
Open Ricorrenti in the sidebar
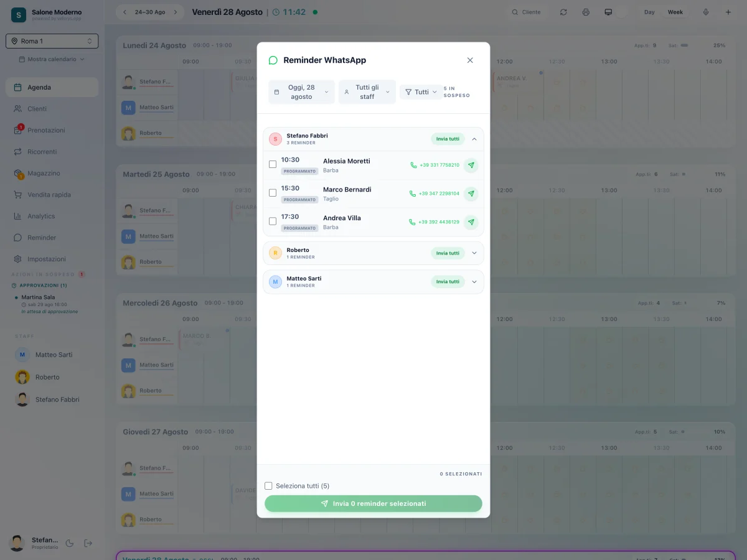[52, 152]
